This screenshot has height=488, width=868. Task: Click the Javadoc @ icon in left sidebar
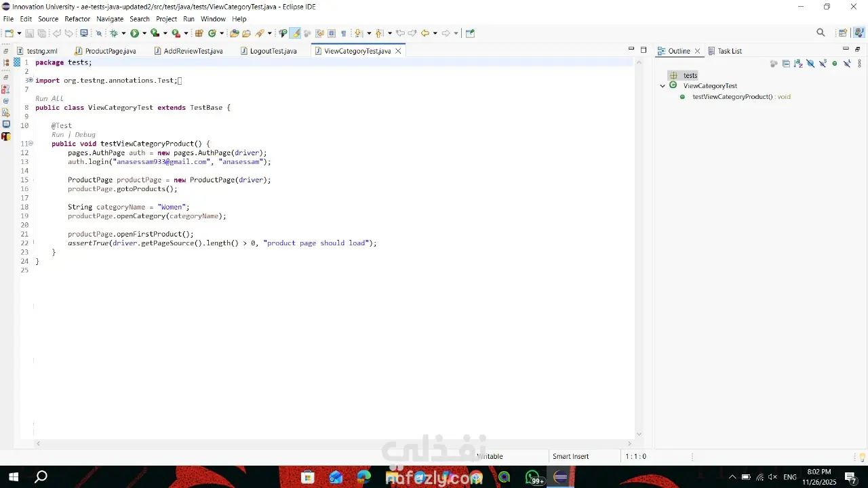[x=6, y=101]
